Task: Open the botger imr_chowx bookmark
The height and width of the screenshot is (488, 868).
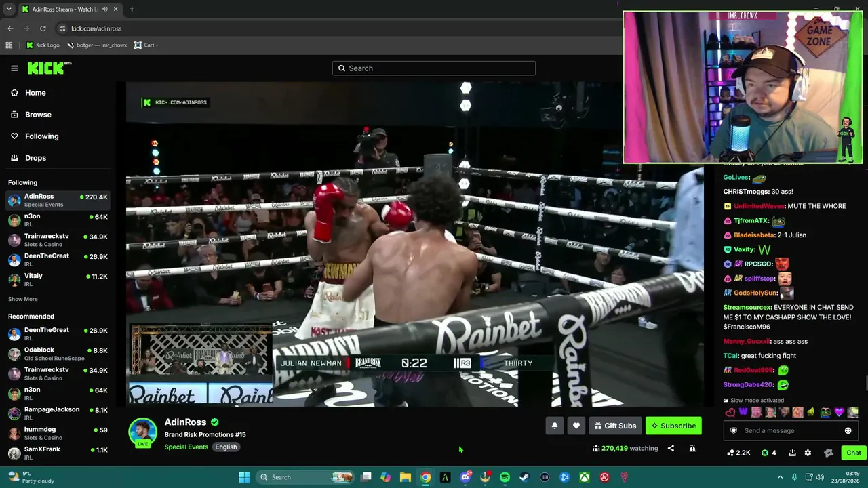Action: [97, 45]
